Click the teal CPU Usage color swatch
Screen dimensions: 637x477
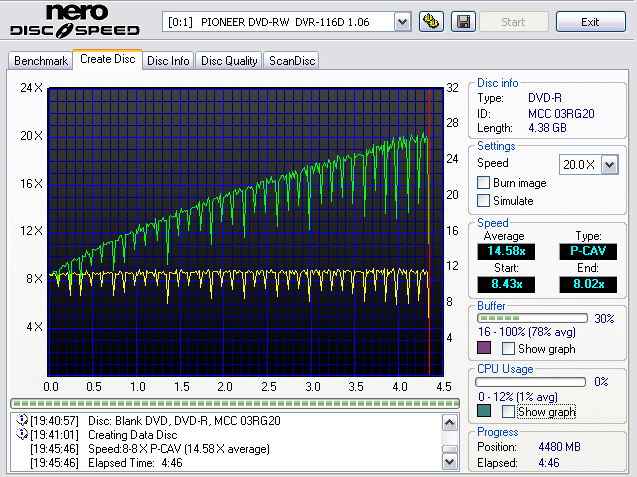pyautogui.click(x=485, y=411)
